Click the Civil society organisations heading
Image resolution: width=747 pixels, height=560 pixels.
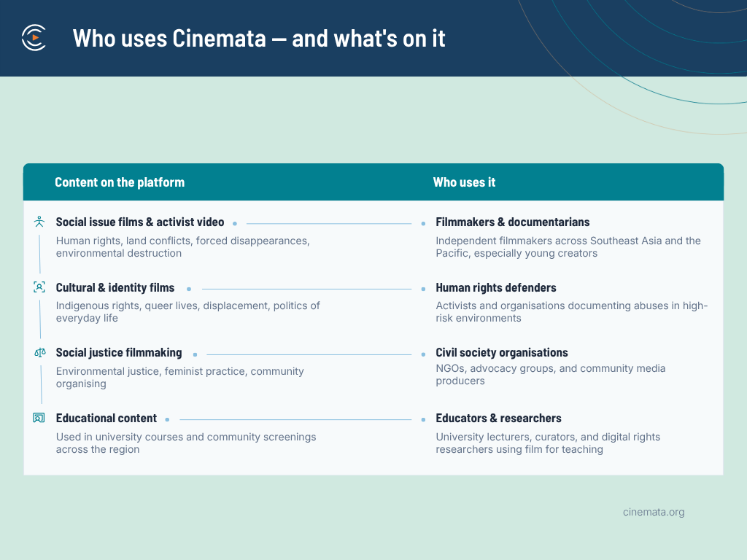502,352
